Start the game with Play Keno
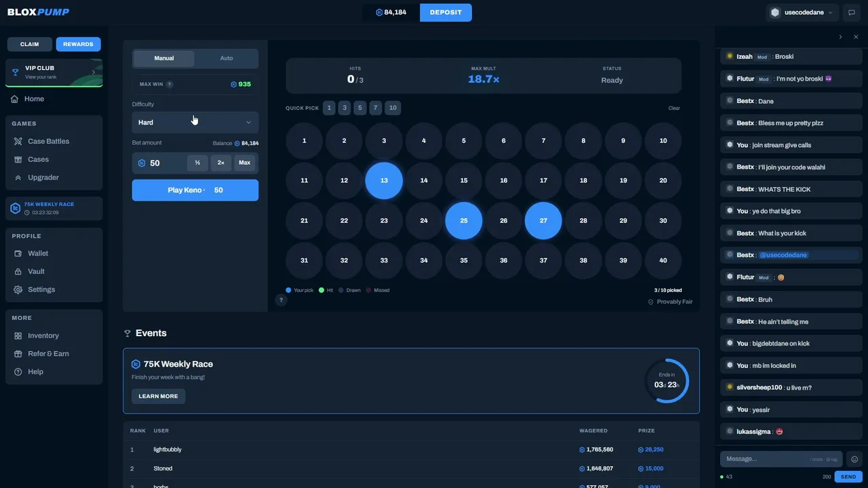The width and height of the screenshot is (868, 488). (195, 190)
